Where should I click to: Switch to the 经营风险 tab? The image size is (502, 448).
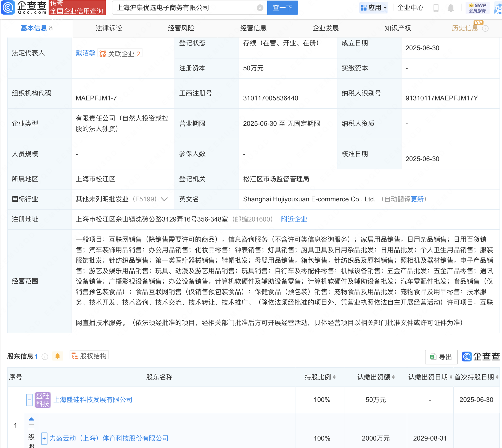point(181,28)
